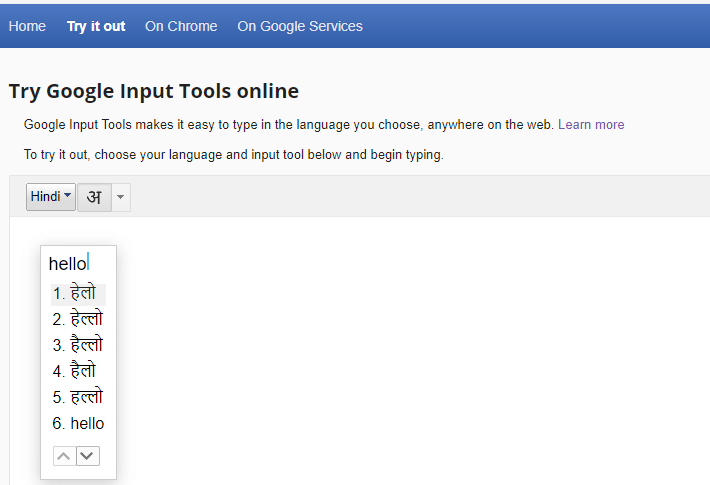Select the Try it out tab

pyautogui.click(x=96, y=26)
